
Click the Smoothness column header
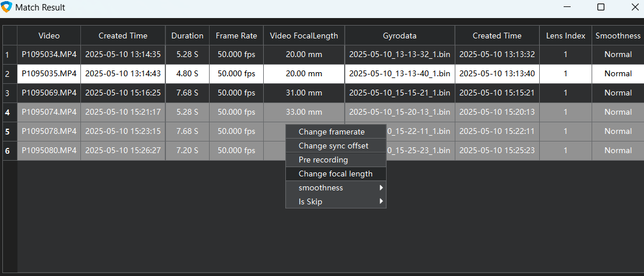tap(618, 36)
